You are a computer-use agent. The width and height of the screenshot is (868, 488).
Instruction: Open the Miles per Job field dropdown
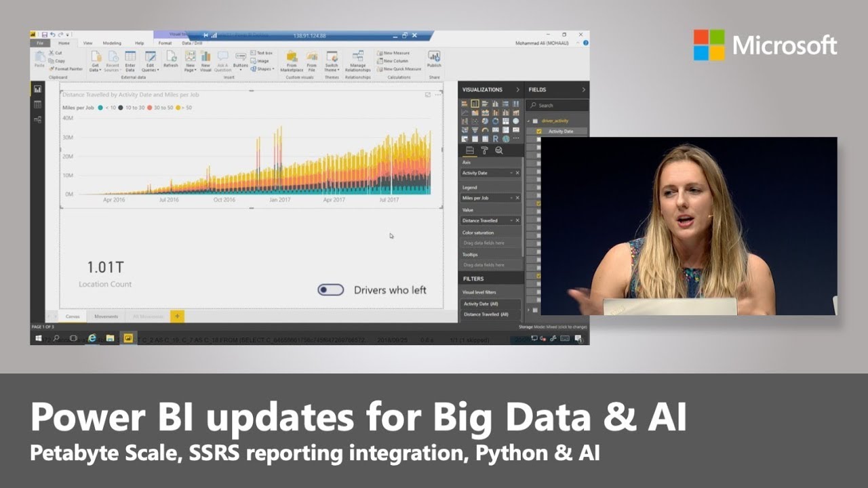[511, 198]
